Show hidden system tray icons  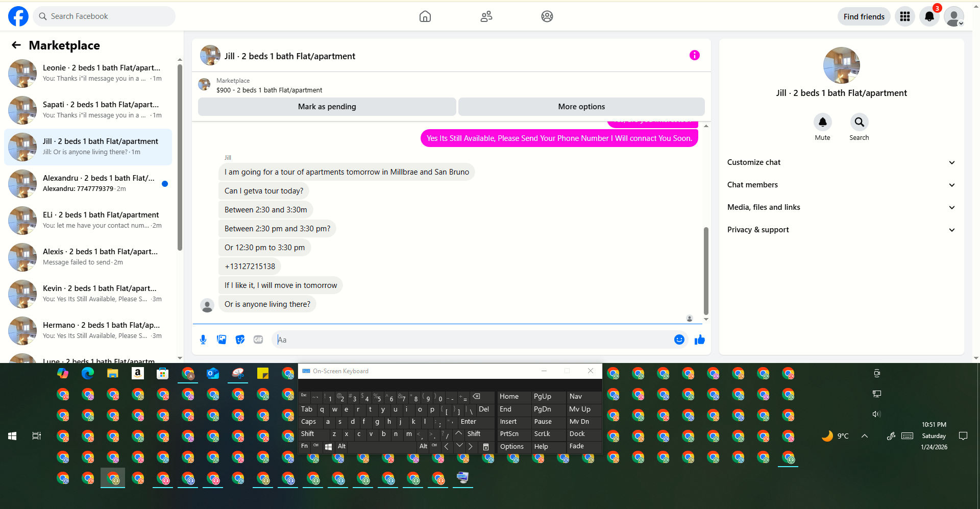pos(865,436)
